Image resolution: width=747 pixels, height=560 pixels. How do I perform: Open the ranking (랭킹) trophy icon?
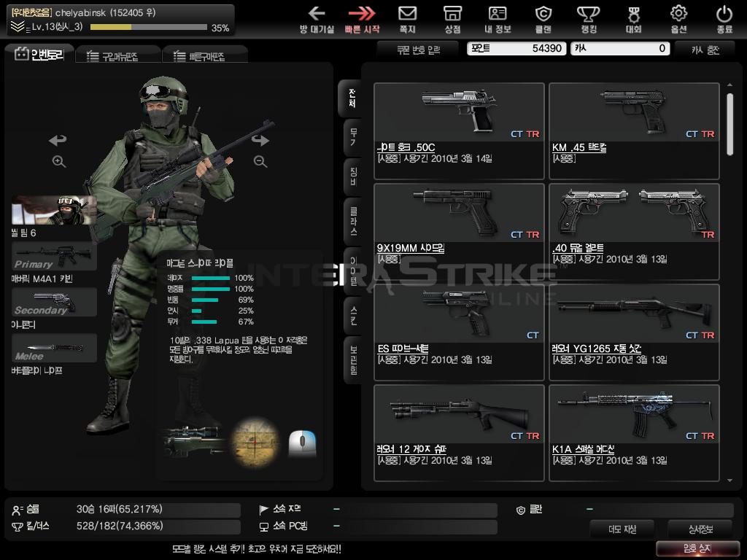coord(589,13)
